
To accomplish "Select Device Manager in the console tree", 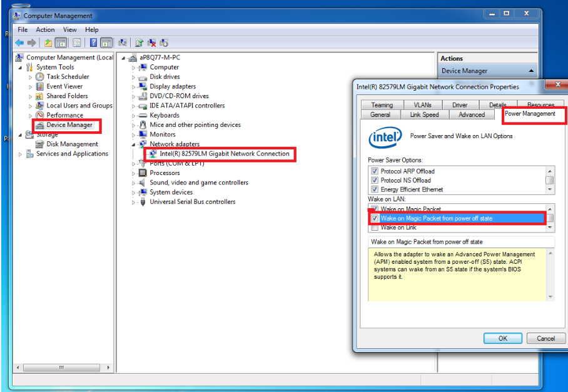I will (69, 125).
